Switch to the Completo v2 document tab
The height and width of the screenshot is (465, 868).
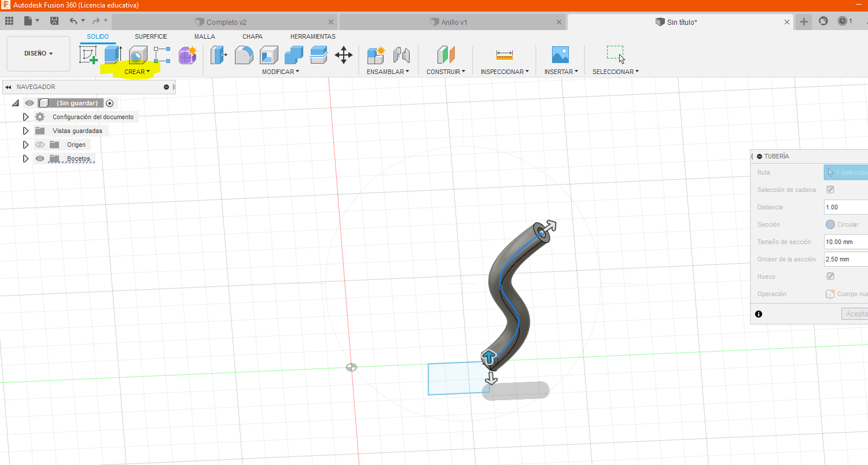tap(225, 22)
